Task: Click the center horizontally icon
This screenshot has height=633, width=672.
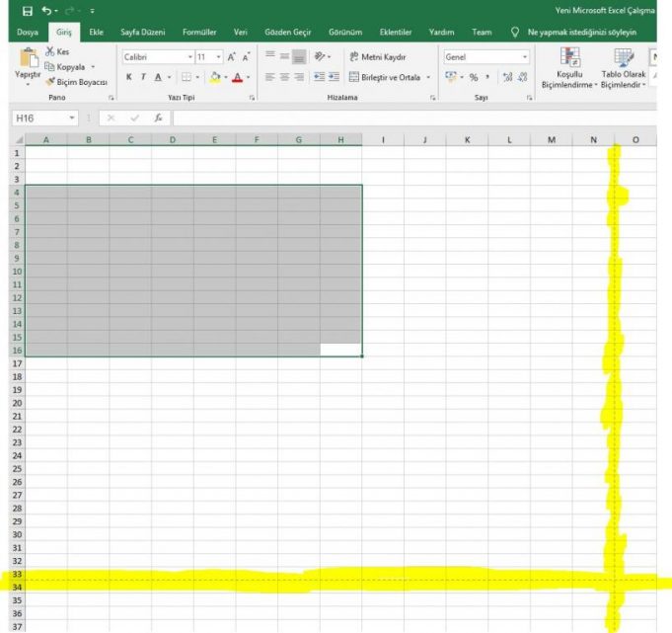Action: [x=284, y=77]
